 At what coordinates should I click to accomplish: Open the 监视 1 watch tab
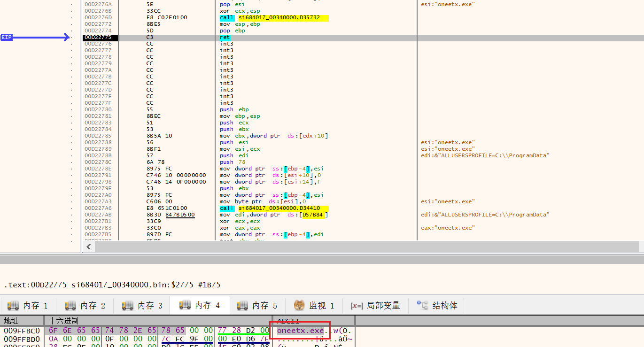[314, 306]
